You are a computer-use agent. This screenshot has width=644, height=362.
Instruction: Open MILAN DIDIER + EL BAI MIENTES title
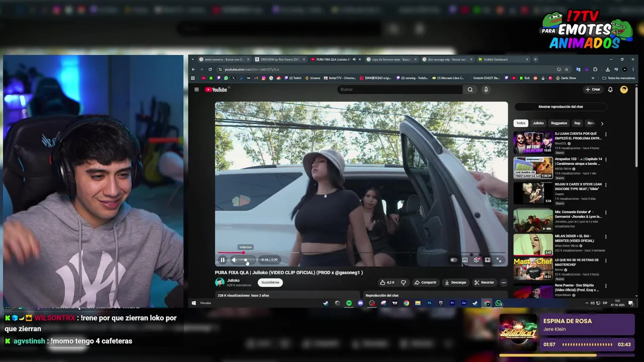click(x=575, y=238)
